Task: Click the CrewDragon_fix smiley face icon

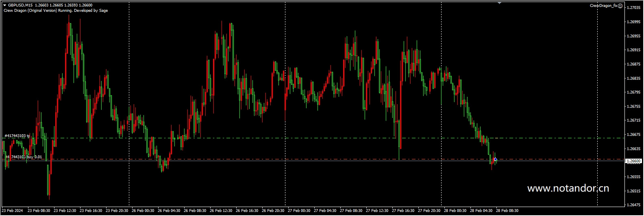Action: click(x=620, y=6)
